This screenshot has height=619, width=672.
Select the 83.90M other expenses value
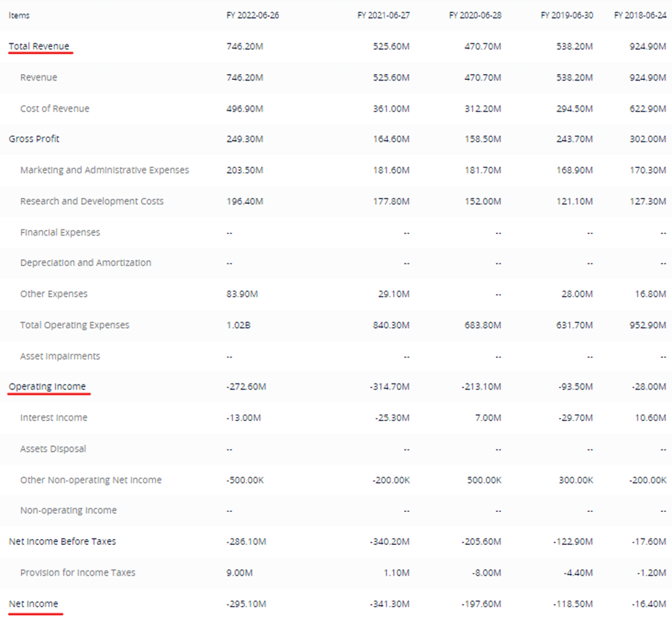tap(242, 294)
